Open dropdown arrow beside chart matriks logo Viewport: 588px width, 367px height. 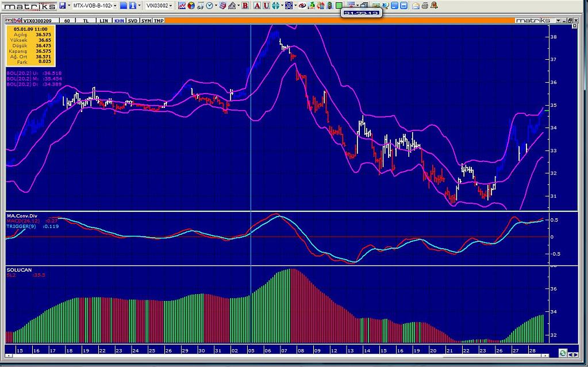pos(557,21)
